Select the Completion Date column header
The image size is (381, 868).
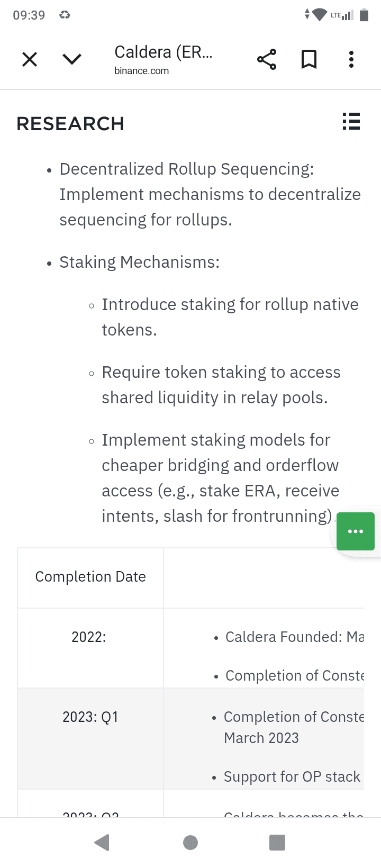pos(90,577)
